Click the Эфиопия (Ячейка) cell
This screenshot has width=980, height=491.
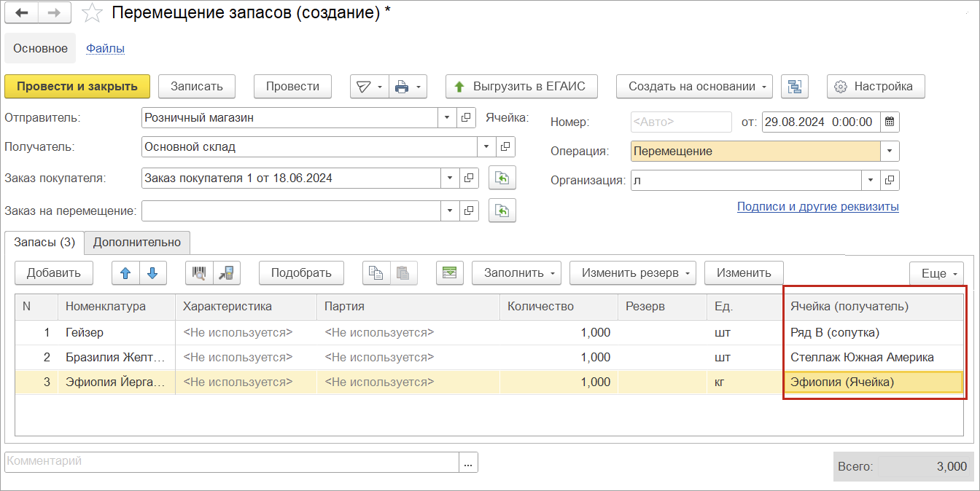(x=874, y=382)
